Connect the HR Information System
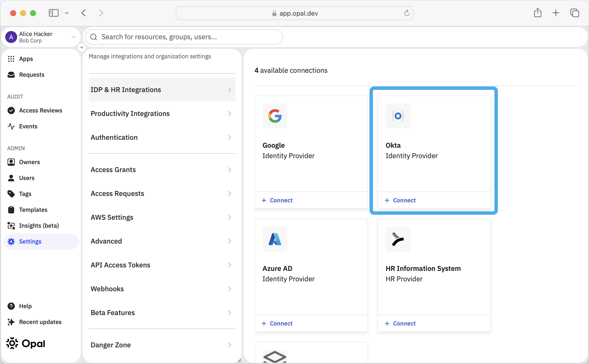Image resolution: width=589 pixels, height=364 pixels. point(400,323)
